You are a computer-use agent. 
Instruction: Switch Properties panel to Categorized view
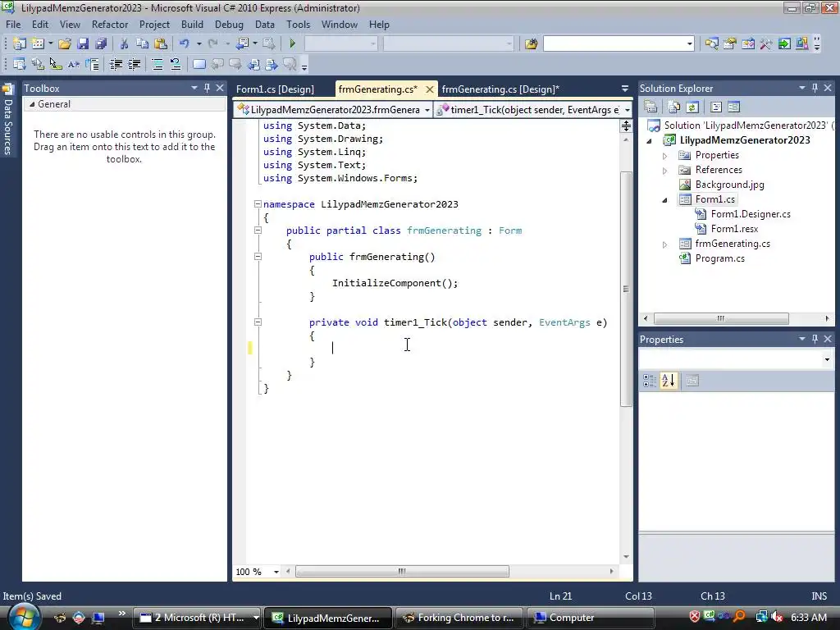[650, 381]
